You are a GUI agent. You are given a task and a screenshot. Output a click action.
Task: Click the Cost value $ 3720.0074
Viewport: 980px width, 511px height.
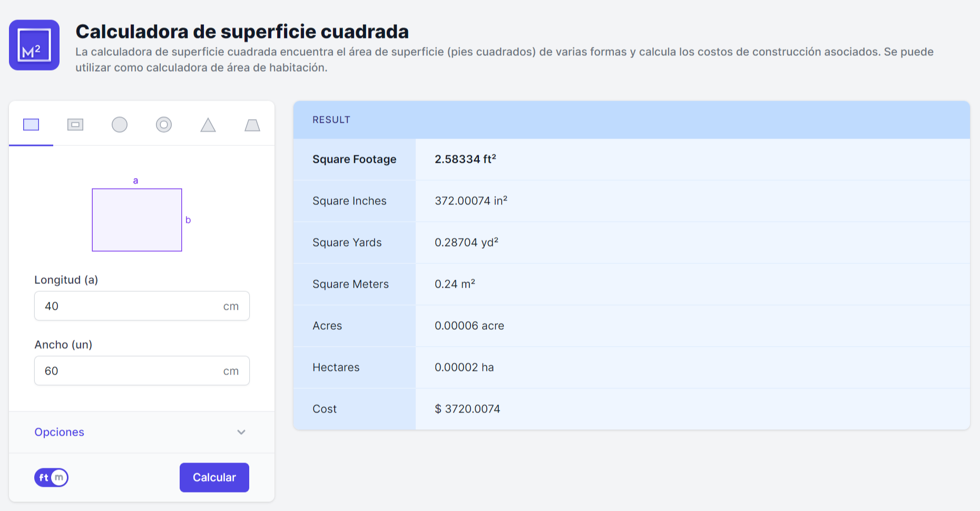[x=467, y=409]
